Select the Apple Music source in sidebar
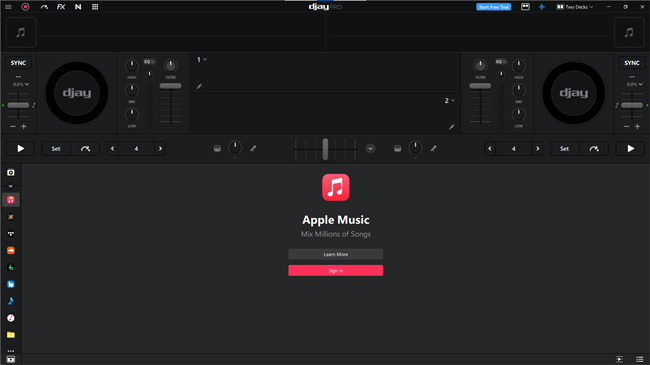 click(x=11, y=200)
